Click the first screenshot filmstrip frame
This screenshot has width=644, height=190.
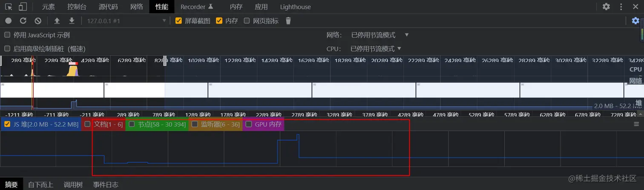point(52,90)
